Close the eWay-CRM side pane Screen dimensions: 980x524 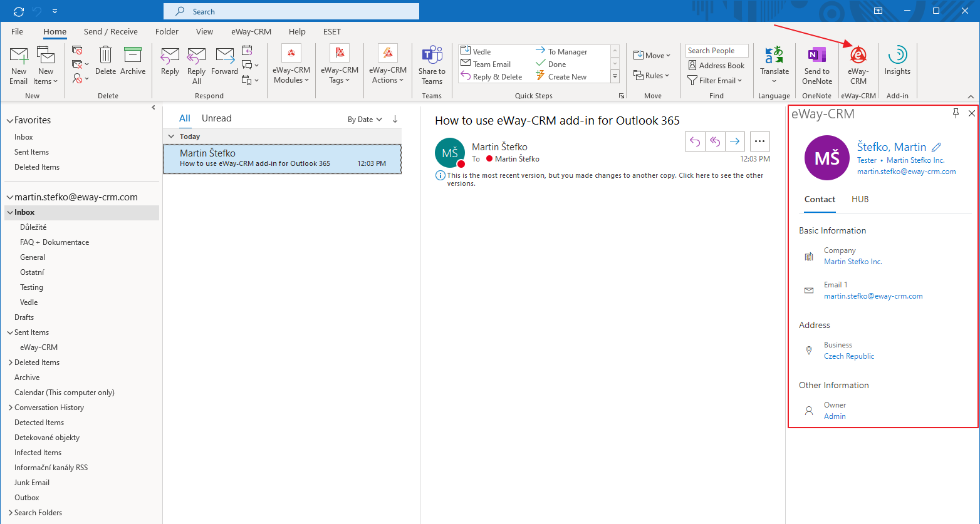[972, 113]
